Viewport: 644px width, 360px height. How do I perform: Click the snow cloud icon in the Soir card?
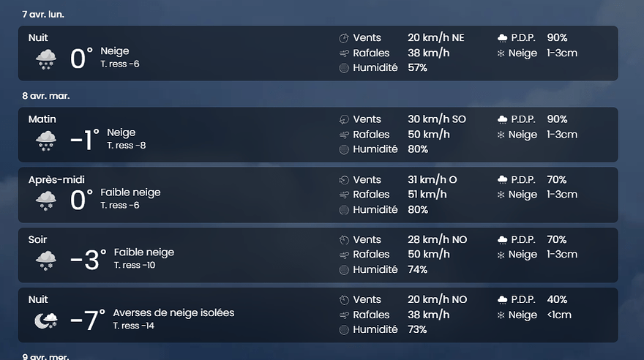point(46,260)
